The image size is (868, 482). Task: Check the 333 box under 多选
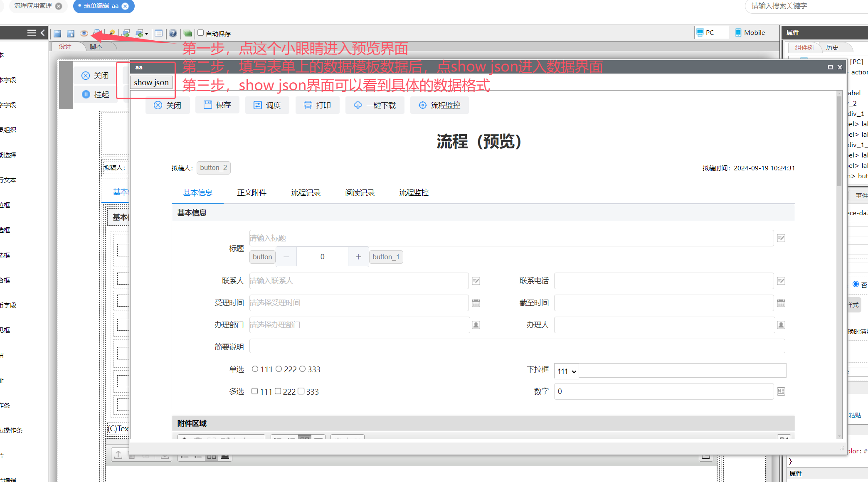(x=301, y=391)
